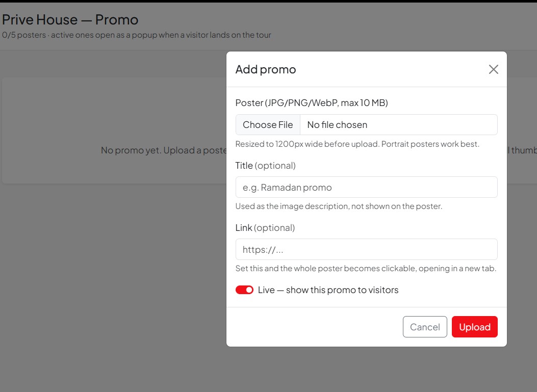Screen dimensions: 537x392
Task: Click the dimmed "No promo yet" message
Action: (164, 150)
